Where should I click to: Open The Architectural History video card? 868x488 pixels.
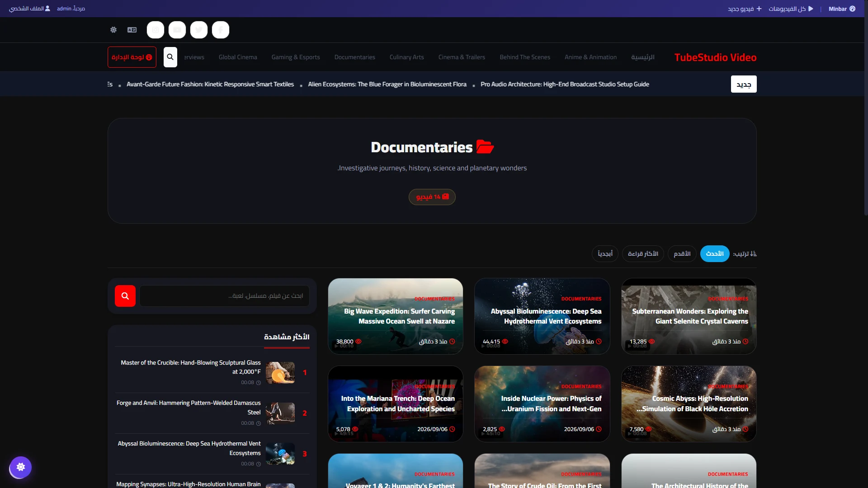689,471
